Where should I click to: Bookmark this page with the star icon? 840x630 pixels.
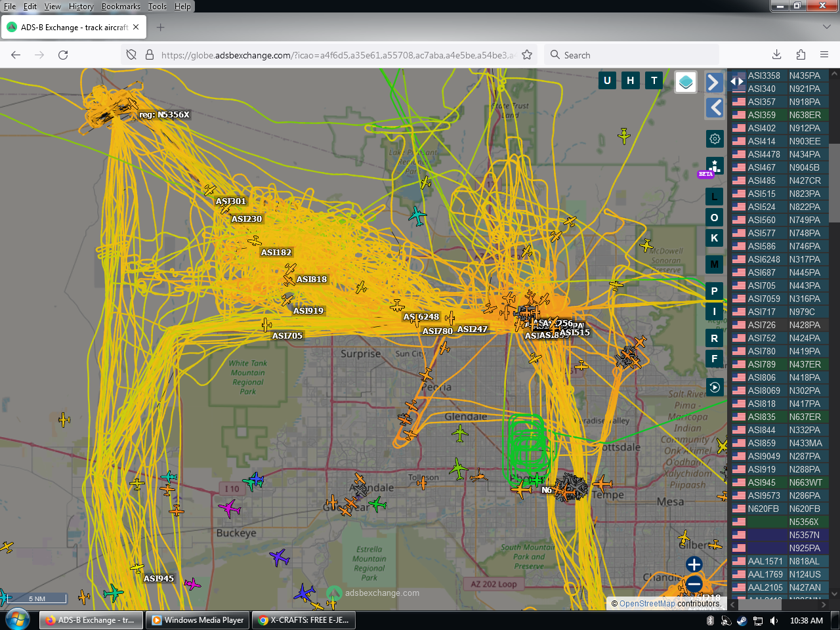coord(527,55)
